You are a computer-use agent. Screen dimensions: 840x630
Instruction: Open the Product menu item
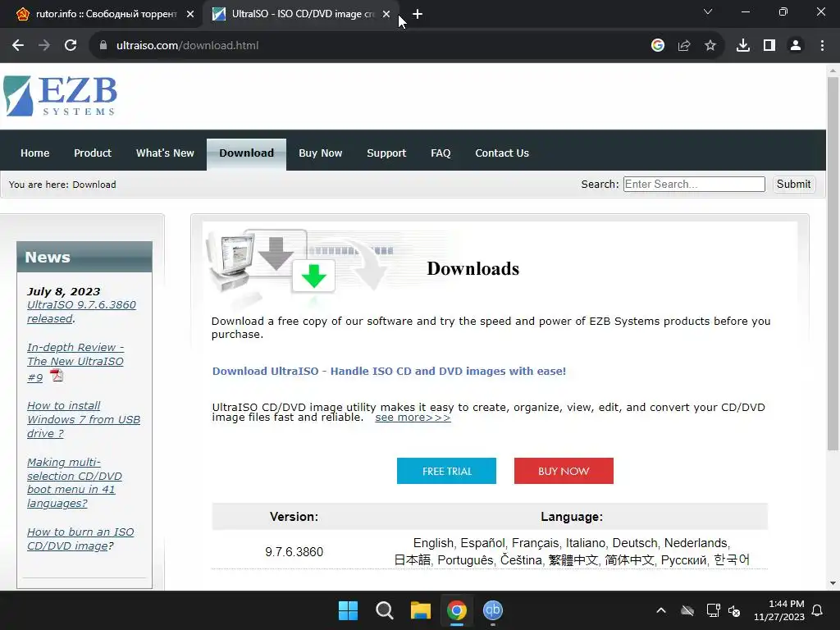pyautogui.click(x=93, y=153)
